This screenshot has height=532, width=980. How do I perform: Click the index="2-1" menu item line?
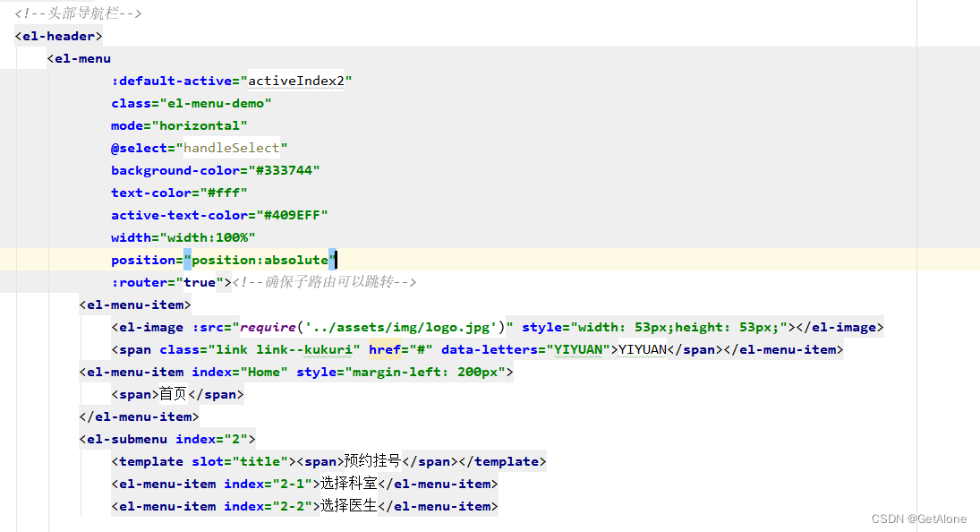304,485
